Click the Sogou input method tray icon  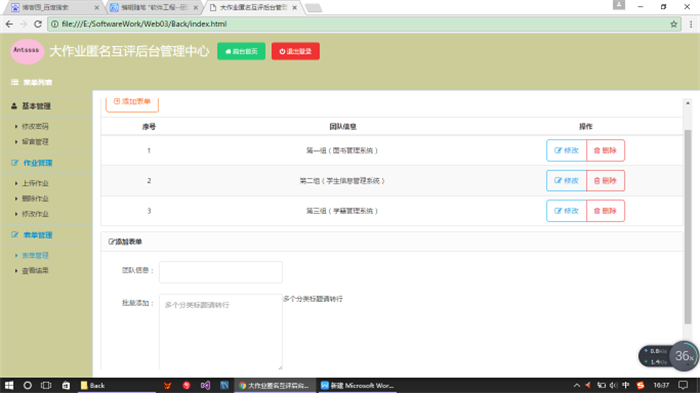(640, 385)
